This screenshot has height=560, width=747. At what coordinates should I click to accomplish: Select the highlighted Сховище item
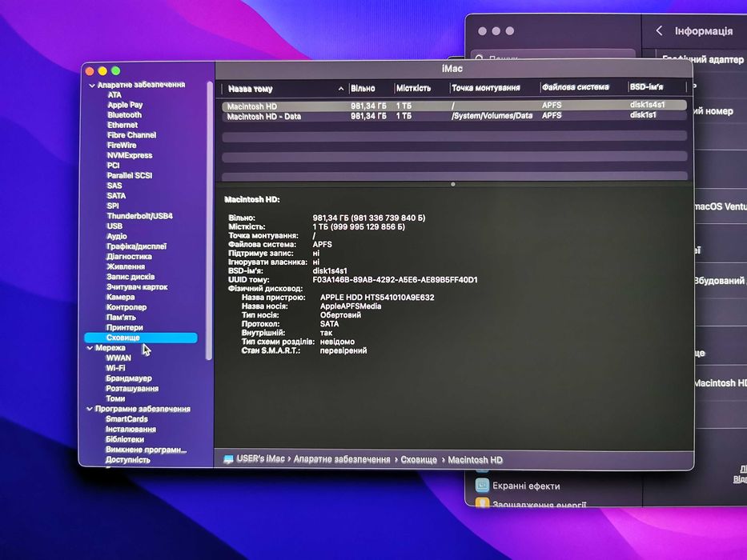click(x=141, y=338)
